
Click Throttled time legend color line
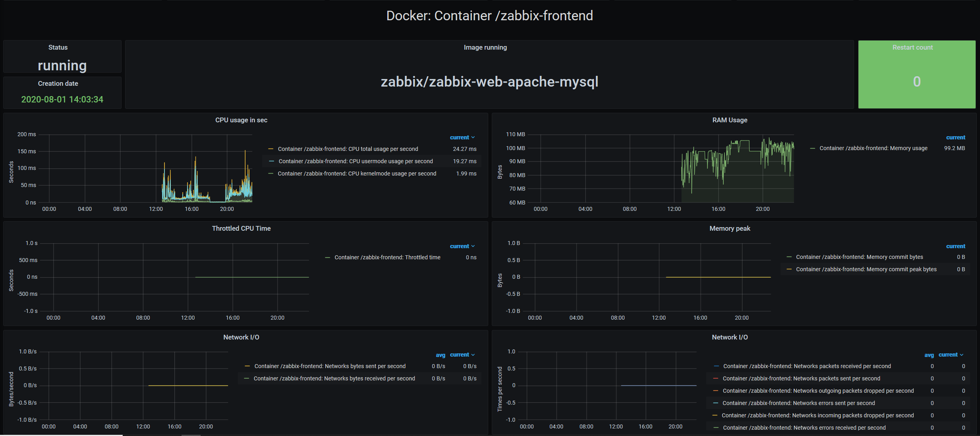tap(327, 257)
